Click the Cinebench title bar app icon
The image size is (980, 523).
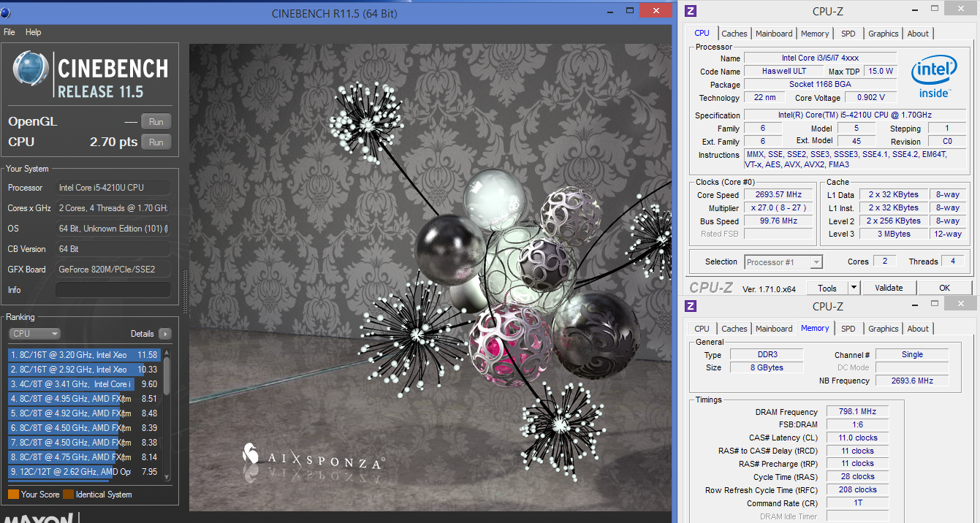tap(5, 12)
